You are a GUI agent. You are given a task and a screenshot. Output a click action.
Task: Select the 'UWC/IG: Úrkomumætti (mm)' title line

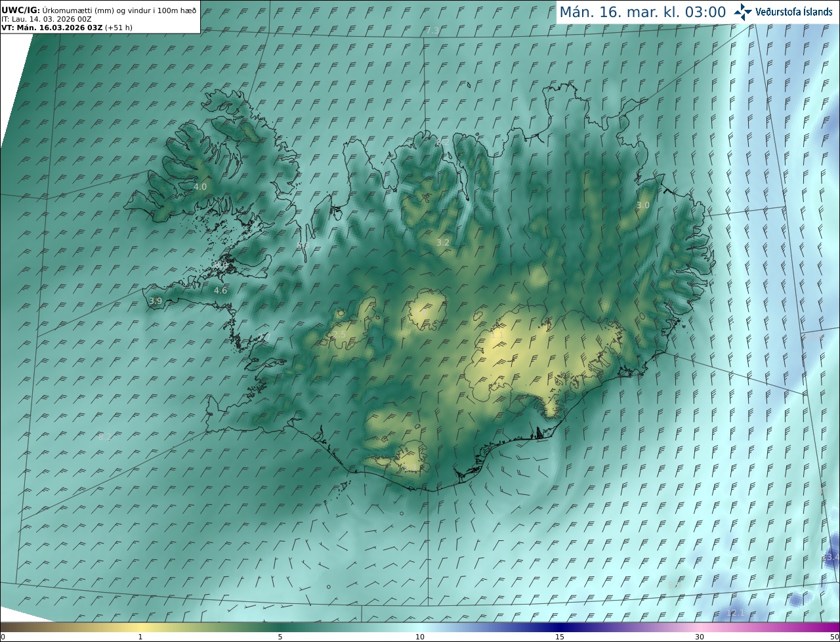pos(99,10)
